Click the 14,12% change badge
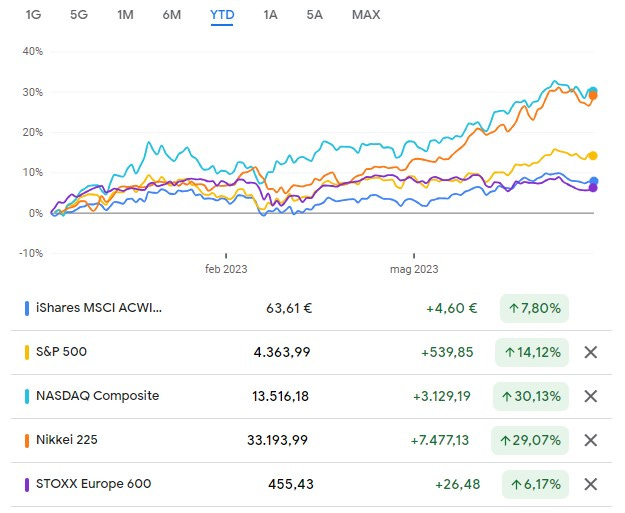This screenshot has width=625, height=513. click(532, 352)
